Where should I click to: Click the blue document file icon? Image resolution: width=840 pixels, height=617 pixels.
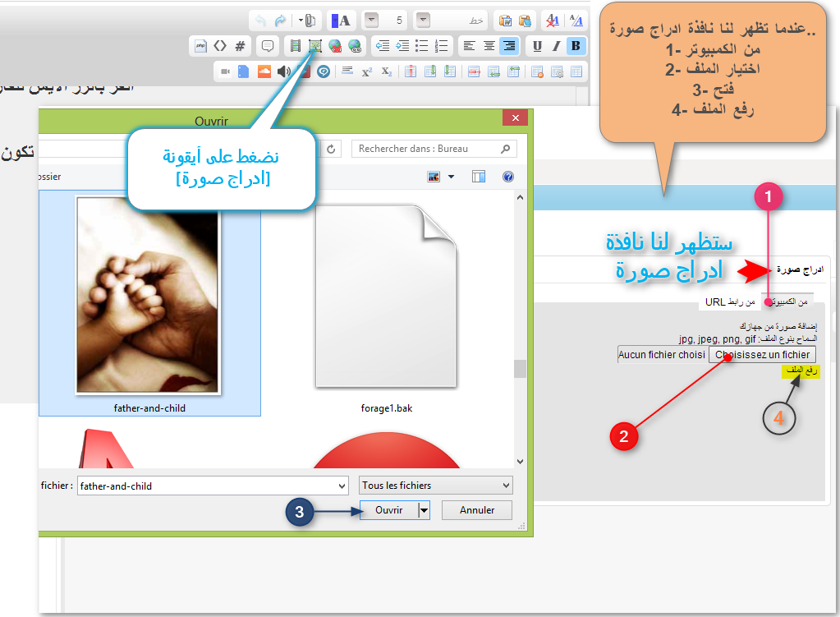pos(243,71)
